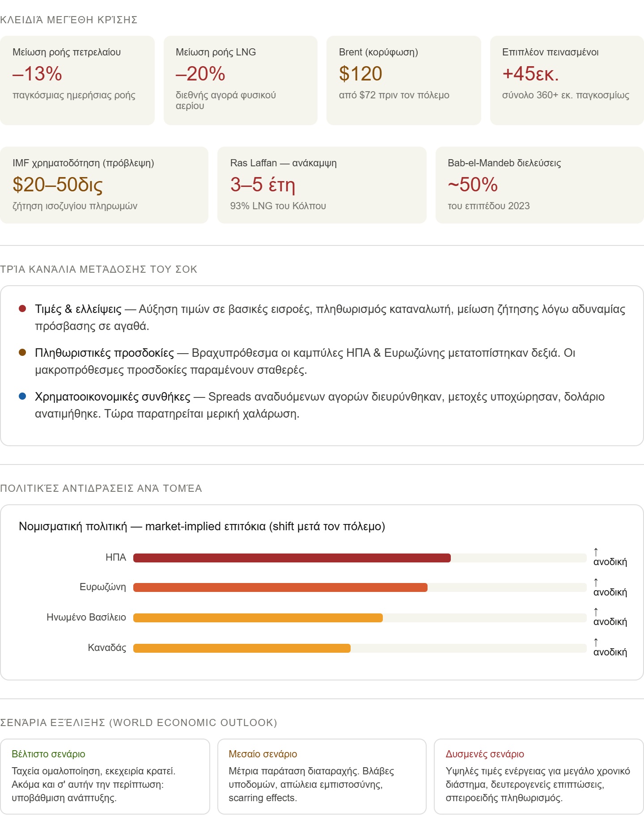Click the up arrow in the Ευρωζώνη row

pyautogui.click(x=596, y=582)
